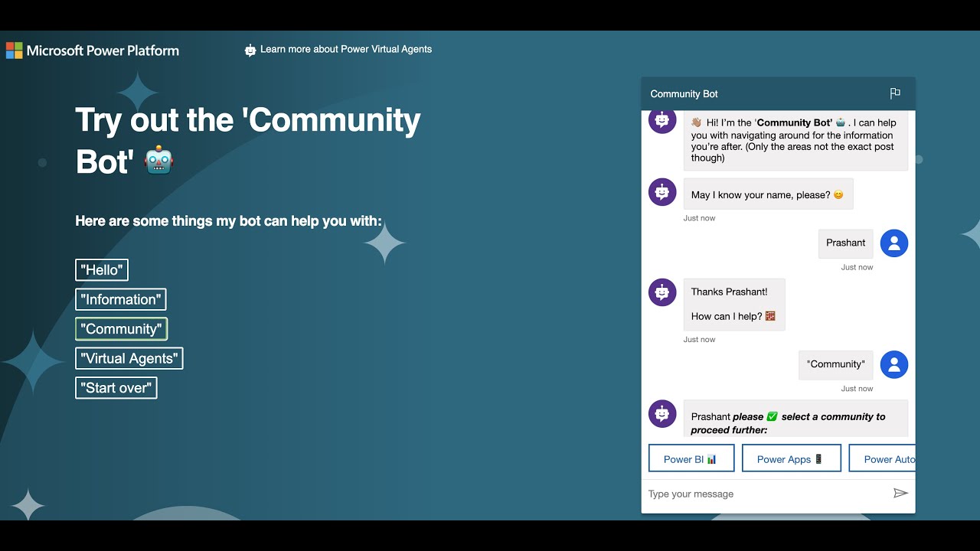Click the greeting message "Hi! I'm the Community Bot"
The width and height of the screenshot is (980, 551).
pyautogui.click(x=795, y=140)
